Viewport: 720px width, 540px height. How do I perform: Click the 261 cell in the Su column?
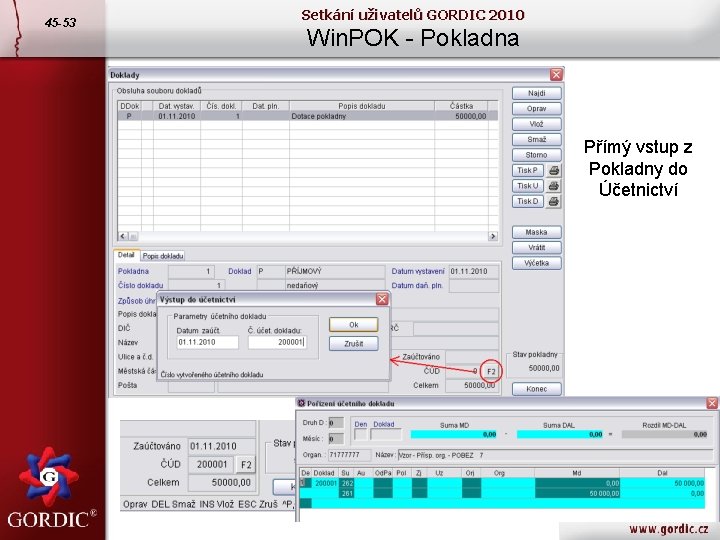pyautogui.click(x=348, y=494)
